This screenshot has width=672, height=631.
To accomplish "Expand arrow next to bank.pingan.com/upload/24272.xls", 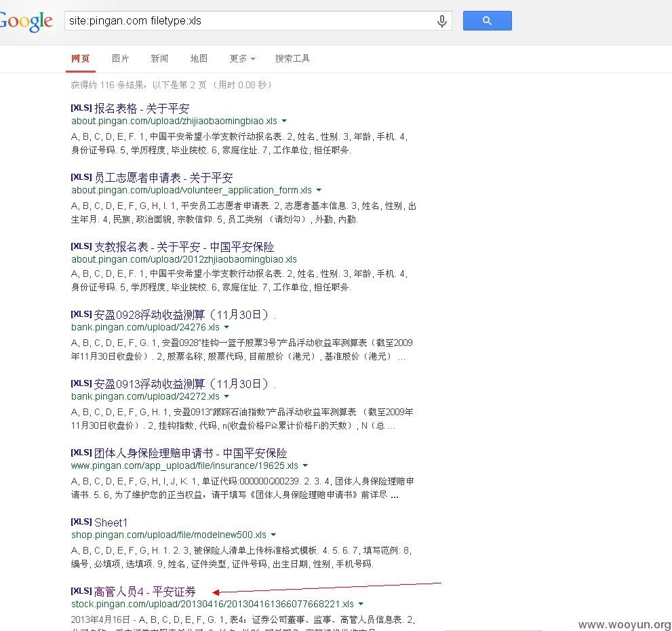I will click(226, 396).
